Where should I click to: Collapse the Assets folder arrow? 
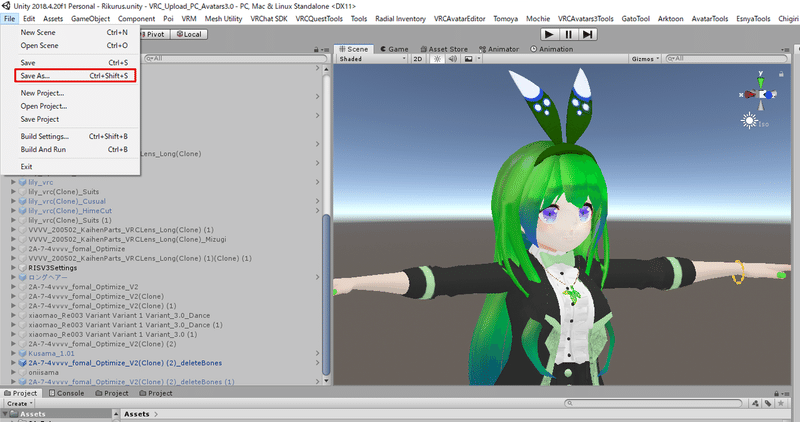point(5,414)
